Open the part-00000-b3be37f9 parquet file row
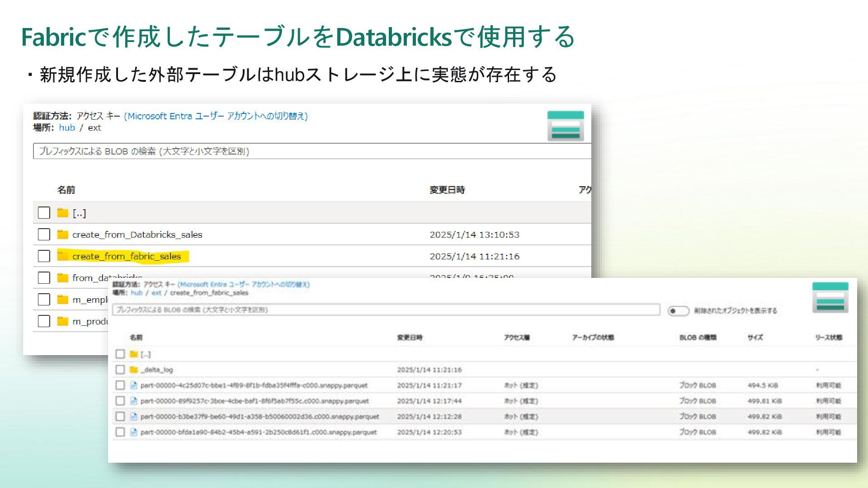 point(259,417)
